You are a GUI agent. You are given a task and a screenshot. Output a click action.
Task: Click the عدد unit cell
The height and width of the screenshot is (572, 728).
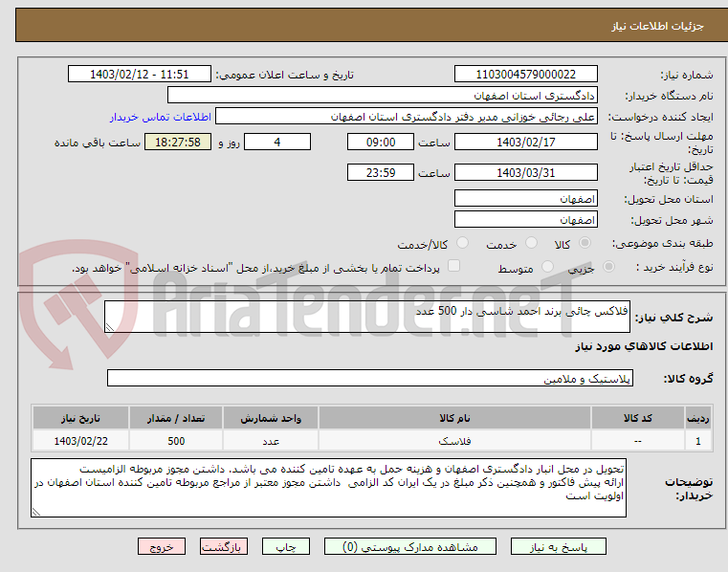[x=271, y=441]
